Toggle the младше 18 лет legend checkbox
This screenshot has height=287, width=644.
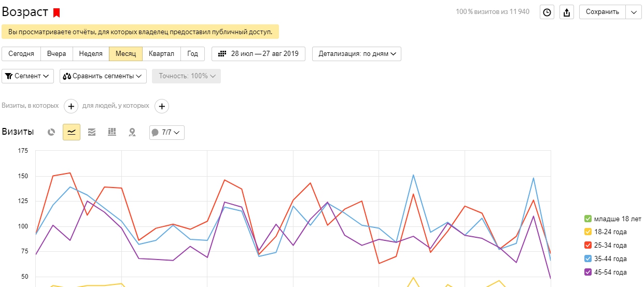[x=587, y=219]
